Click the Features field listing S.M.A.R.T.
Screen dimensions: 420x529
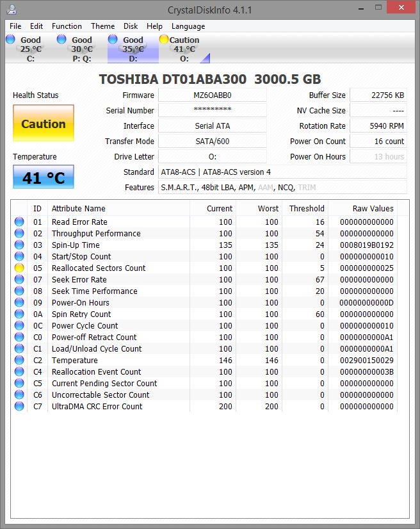tap(282, 187)
